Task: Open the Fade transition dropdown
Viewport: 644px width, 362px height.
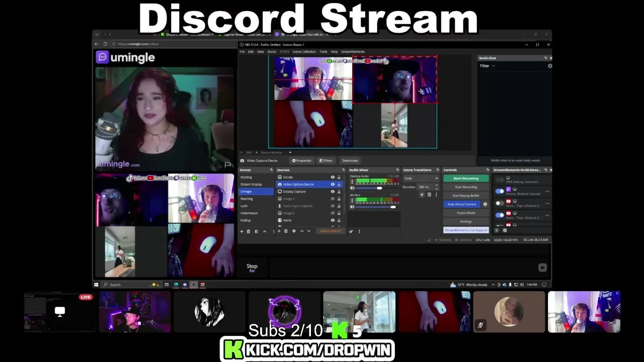Action: (421, 178)
